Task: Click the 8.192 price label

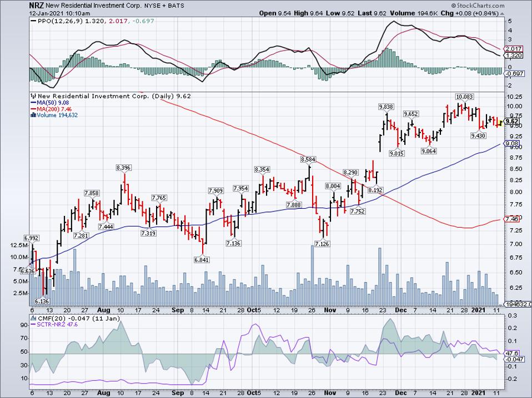Action: [375, 190]
